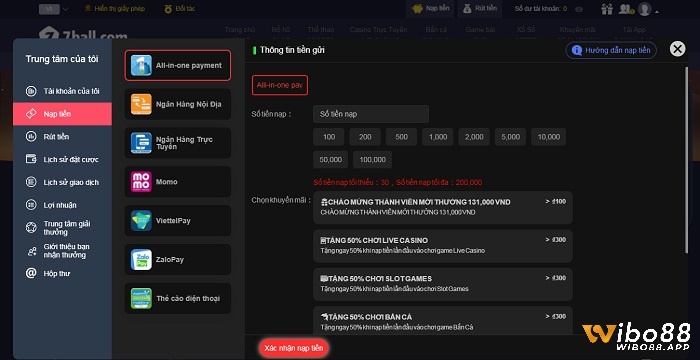Click the piggy bank Nạp tiền header button
700x360 pixels.
click(430, 8)
